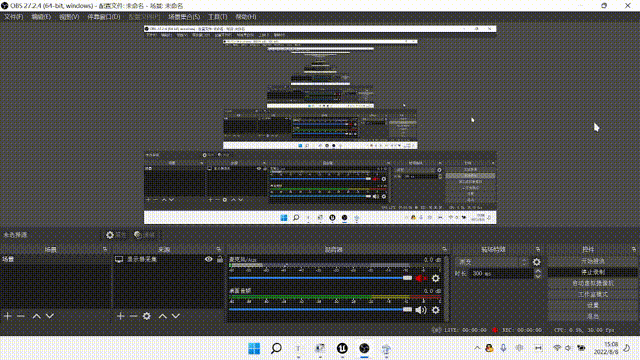The image size is (640, 360).
Task: Open the 场景集合(S) Scene Collection menu
Action: point(184,17)
